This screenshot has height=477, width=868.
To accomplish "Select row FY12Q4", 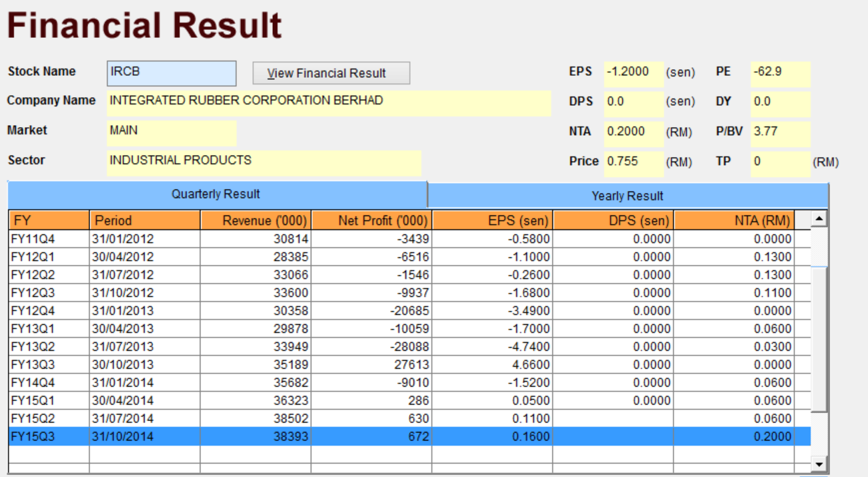I will coord(409,311).
